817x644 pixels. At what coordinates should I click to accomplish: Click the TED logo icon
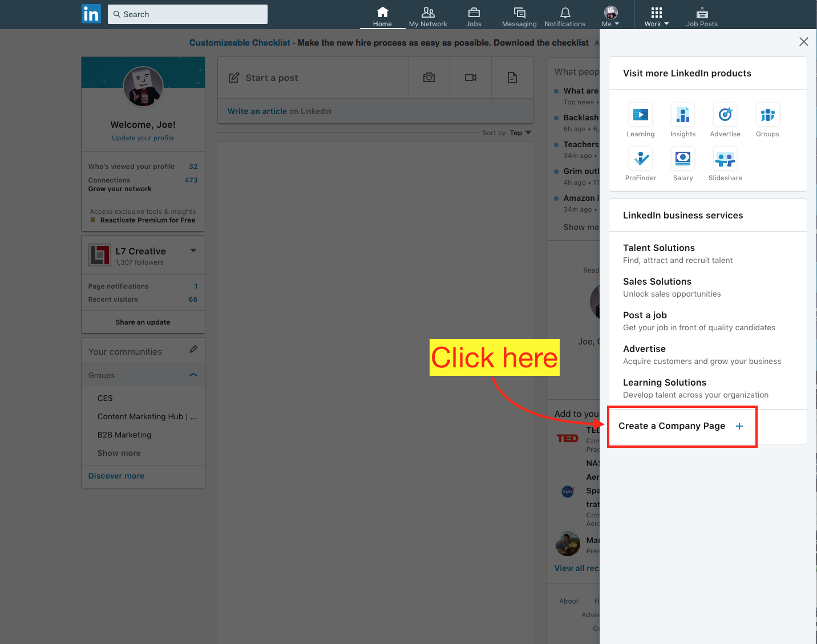point(568,439)
